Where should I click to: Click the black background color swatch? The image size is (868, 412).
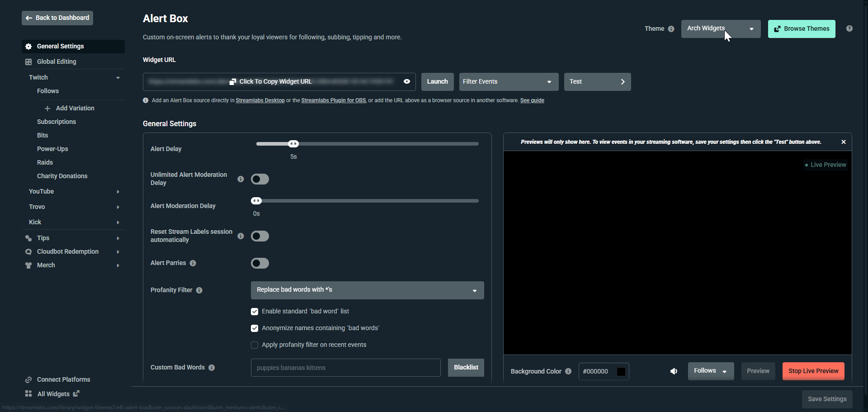click(x=621, y=372)
